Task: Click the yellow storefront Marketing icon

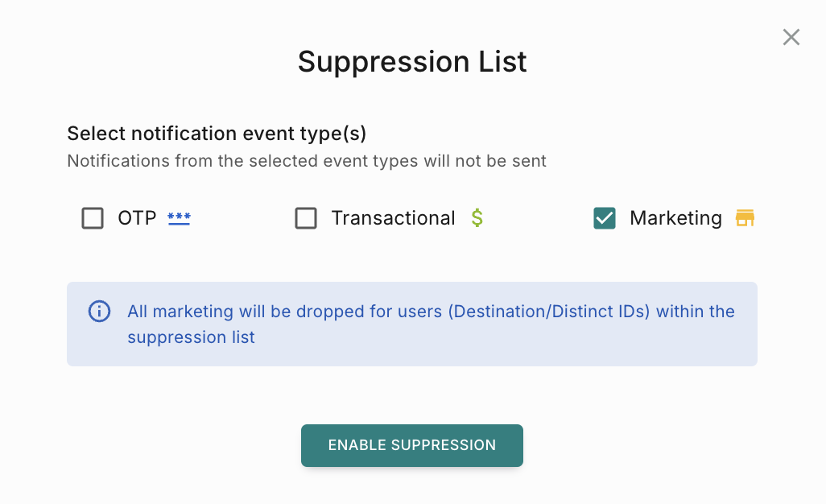Action: [x=745, y=218]
